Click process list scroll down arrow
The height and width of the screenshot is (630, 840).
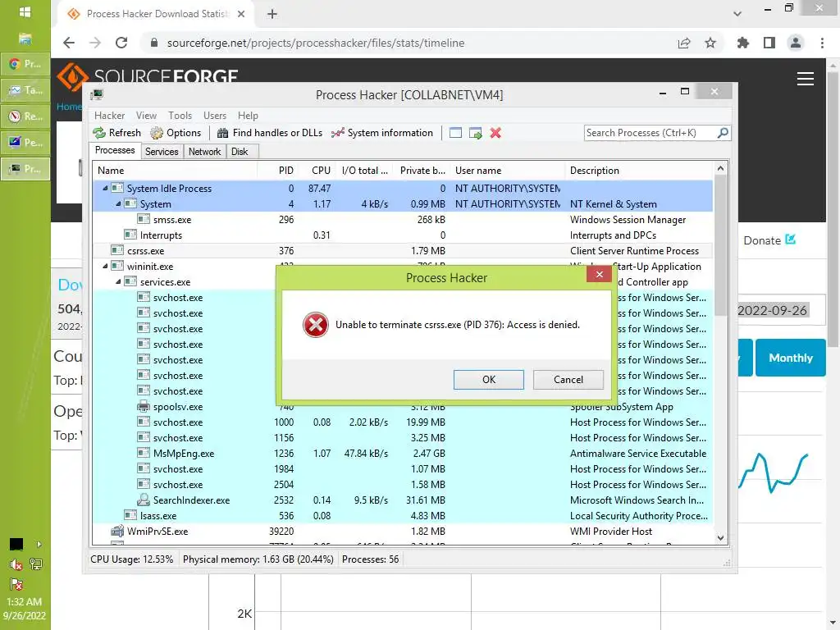720,538
